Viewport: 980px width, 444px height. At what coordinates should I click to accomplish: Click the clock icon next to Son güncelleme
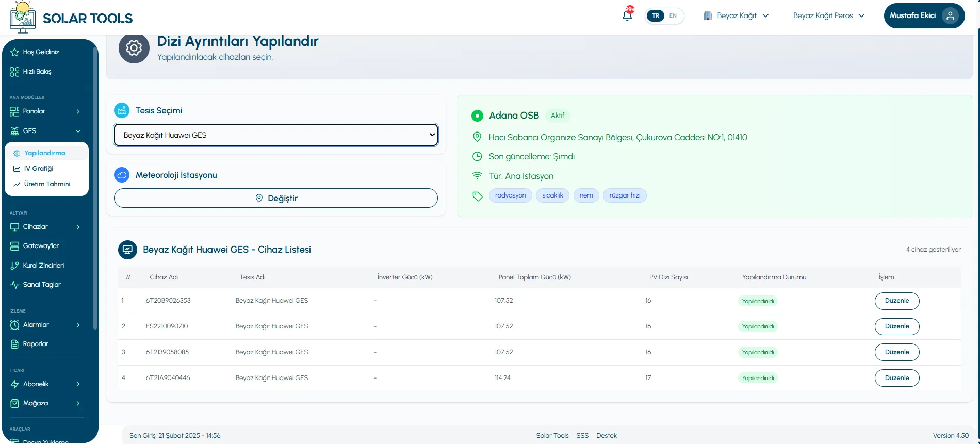click(477, 156)
